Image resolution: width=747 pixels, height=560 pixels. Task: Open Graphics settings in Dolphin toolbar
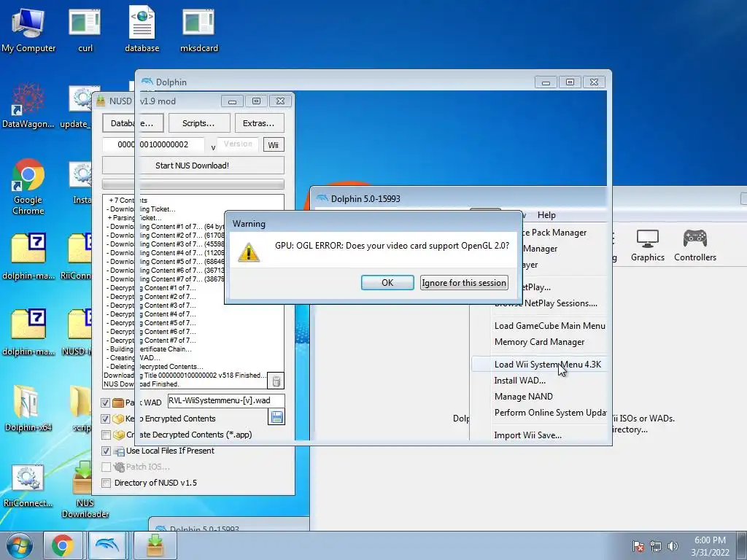[648, 245]
